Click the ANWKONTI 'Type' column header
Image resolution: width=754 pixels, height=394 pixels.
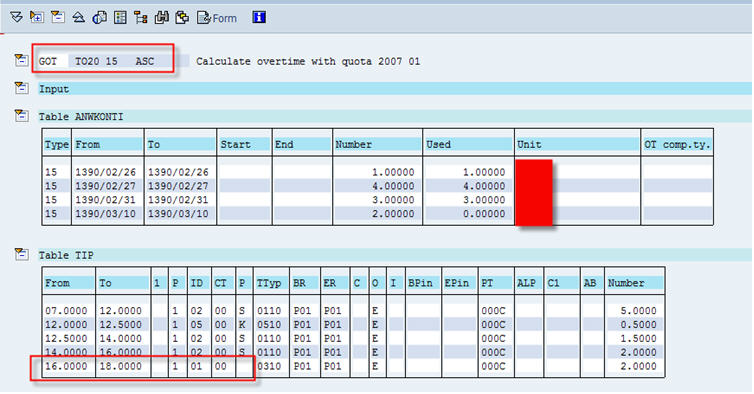[57, 145]
